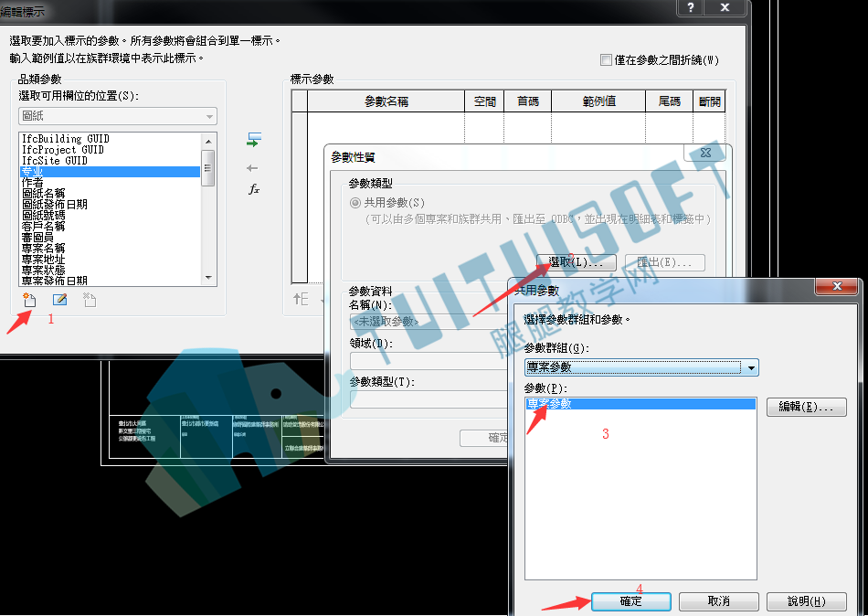Enable the 僅在參數之間折繞 checkbox

coord(606,59)
